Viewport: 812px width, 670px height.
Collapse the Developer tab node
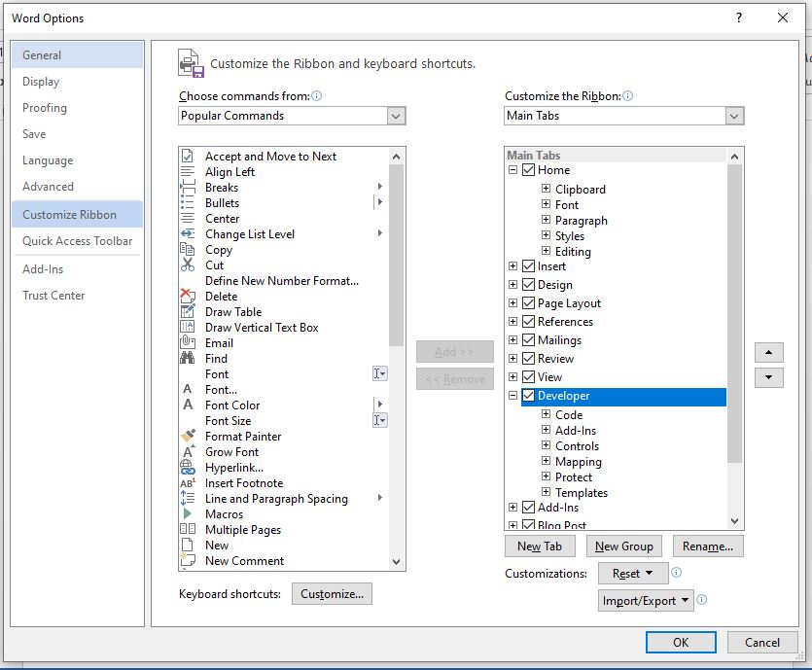pyautogui.click(x=512, y=396)
